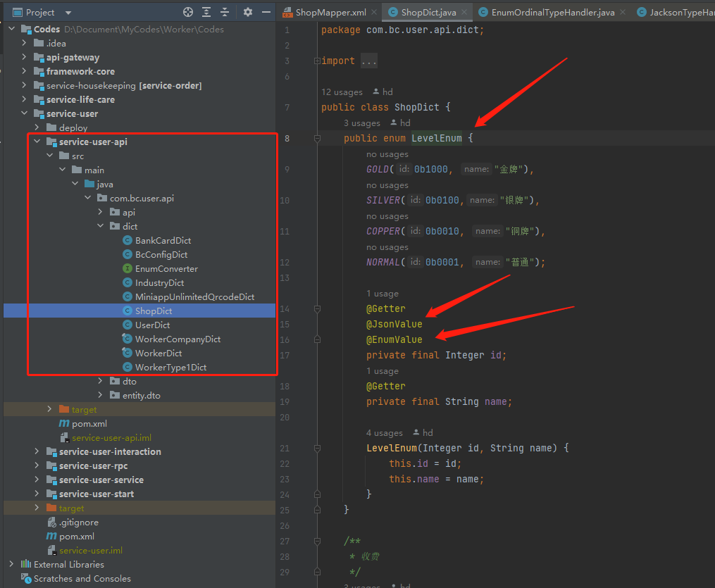715x588 pixels.
Task: Fold the LevelEnum constructor at line 21
Action: (x=318, y=448)
